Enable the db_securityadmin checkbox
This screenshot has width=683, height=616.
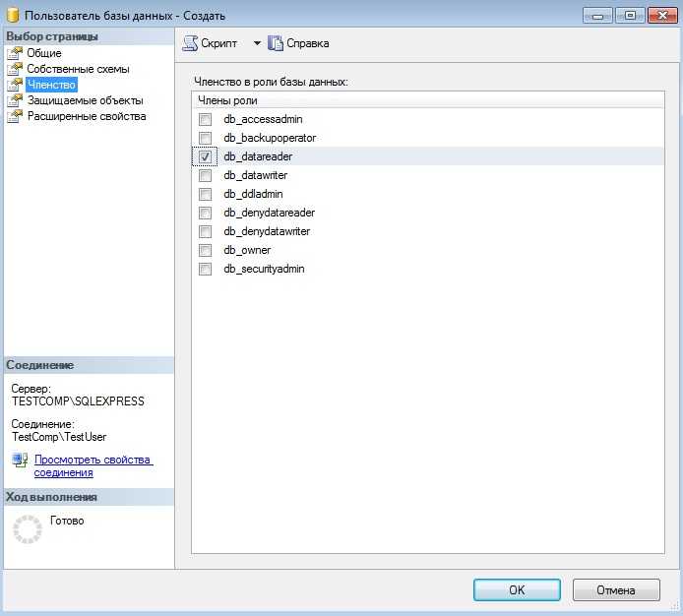point(206,269)
